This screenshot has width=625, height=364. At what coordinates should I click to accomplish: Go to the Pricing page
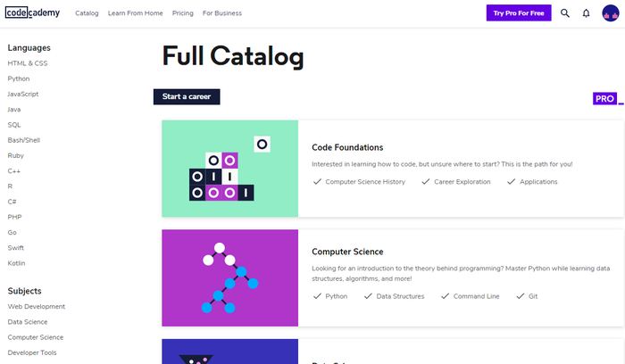(182, 13)
